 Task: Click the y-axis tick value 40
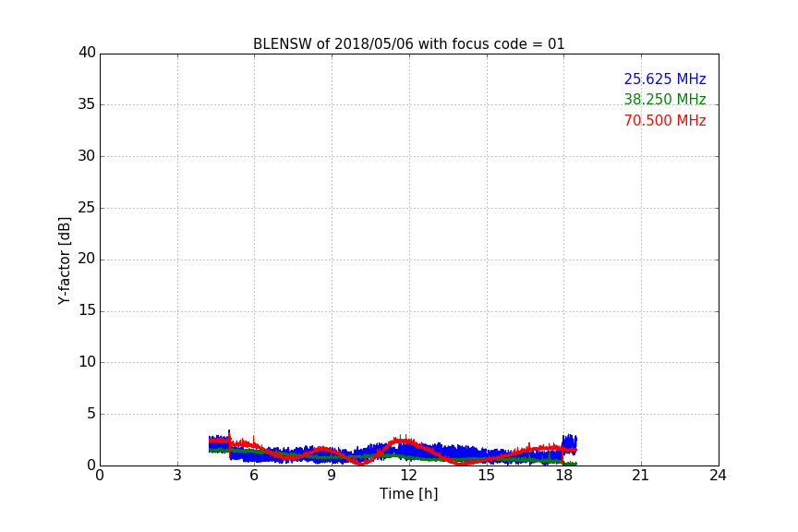(x=87, y=53)
